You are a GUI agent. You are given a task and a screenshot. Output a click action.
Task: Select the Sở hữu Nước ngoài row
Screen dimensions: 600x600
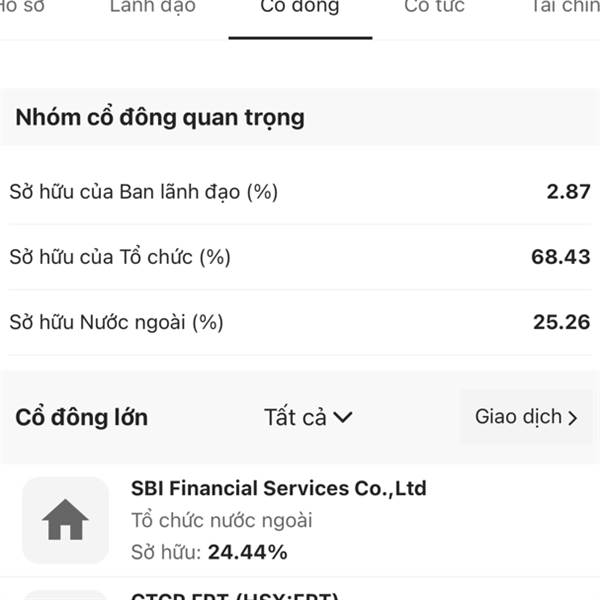point(300,322)
